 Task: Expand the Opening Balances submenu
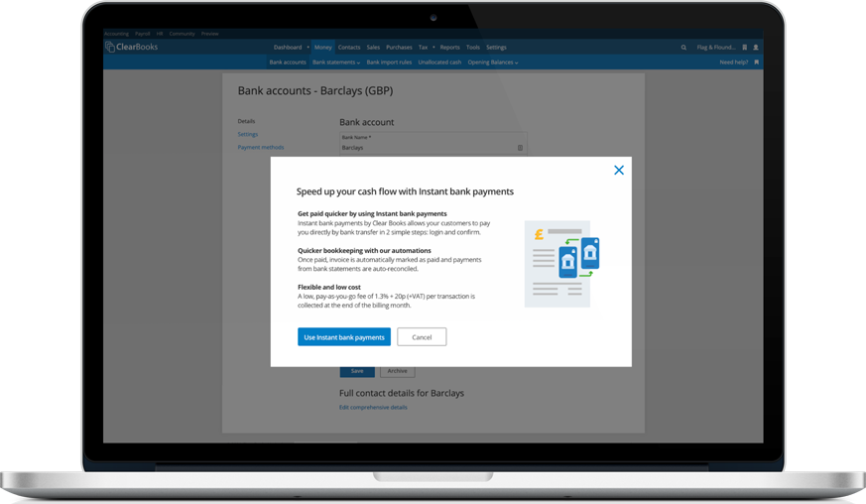tap(493, 63)
